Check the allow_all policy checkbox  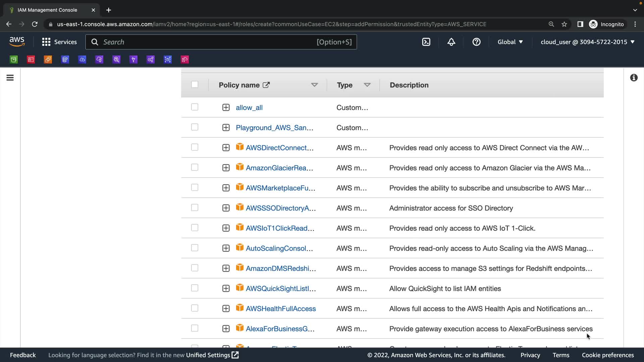coord(195,107)
